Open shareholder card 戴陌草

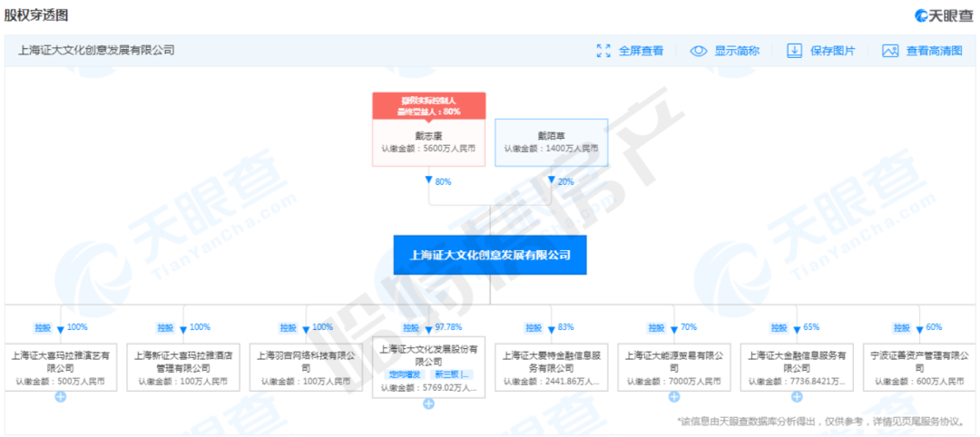(x=552, y=142)
